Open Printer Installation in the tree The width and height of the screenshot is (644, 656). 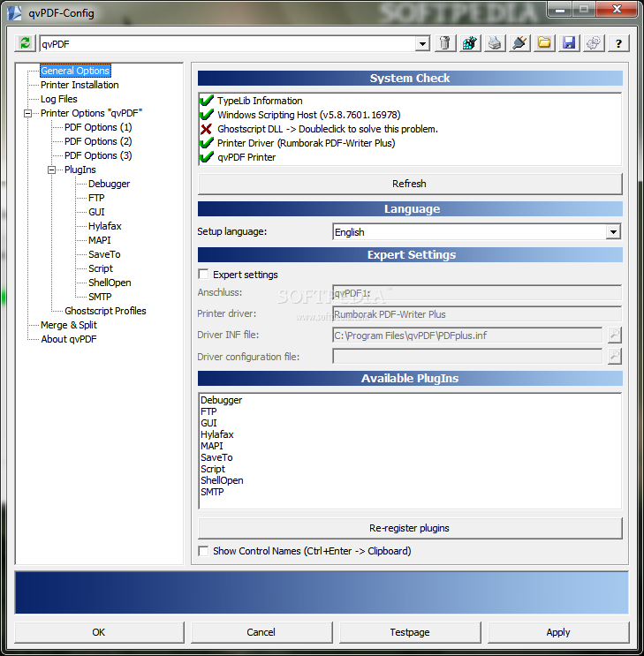tap(80, 85)
